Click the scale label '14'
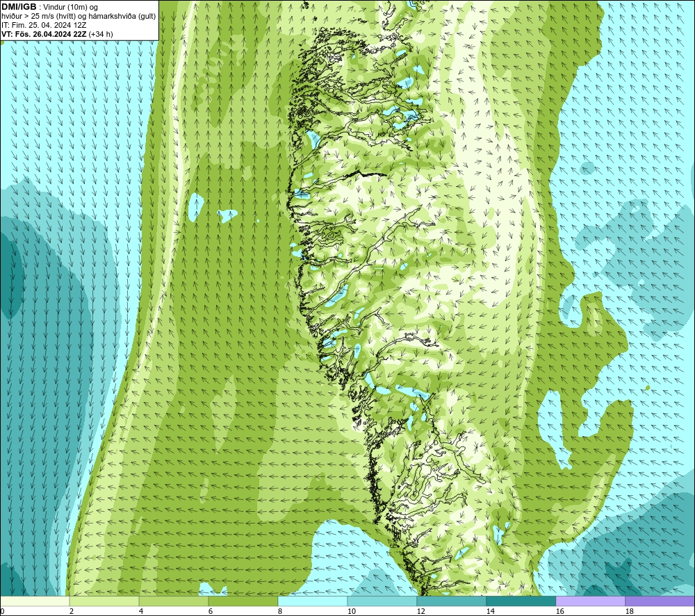 click(x=490, y=611)
